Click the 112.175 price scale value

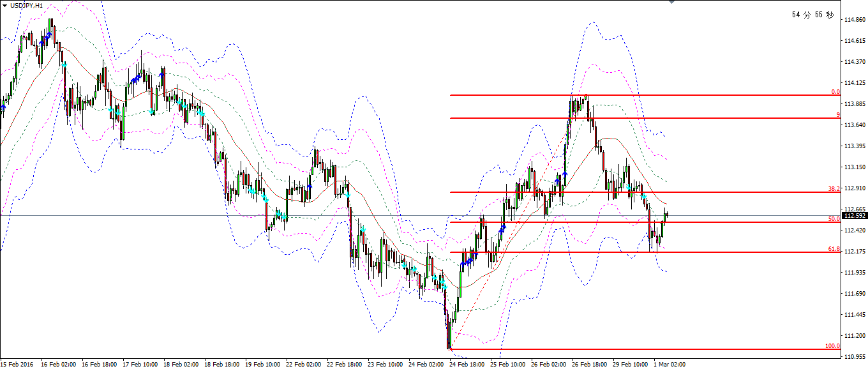[855, 252]
